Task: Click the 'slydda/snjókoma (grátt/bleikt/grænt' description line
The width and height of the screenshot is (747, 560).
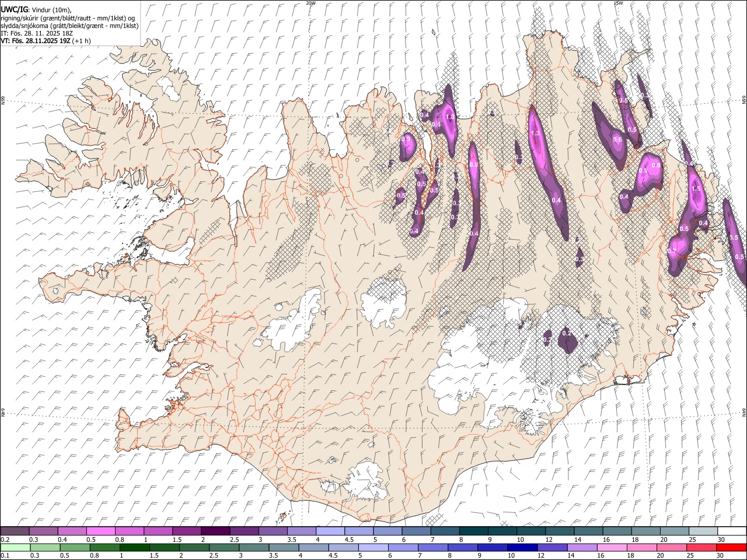Action: [69, 26]
